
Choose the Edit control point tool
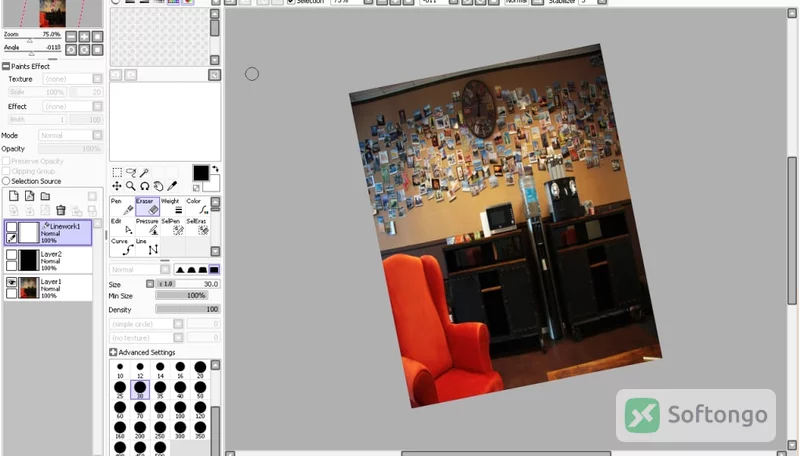tap(122, 227)
